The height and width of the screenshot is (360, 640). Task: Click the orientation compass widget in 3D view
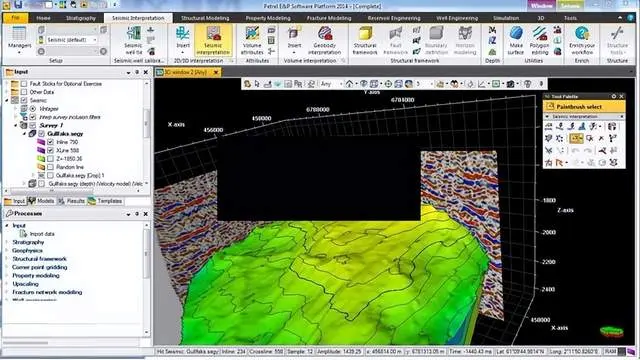click(x=611, y=331)
